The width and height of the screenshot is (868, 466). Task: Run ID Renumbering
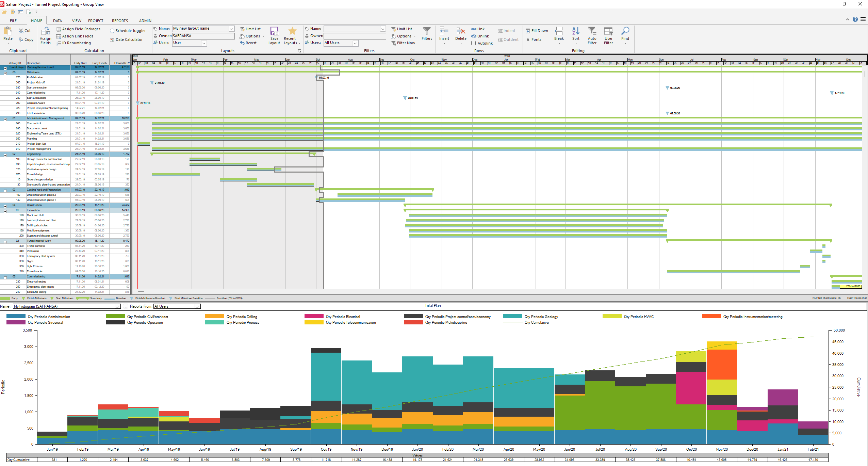[x=74, y=43]
